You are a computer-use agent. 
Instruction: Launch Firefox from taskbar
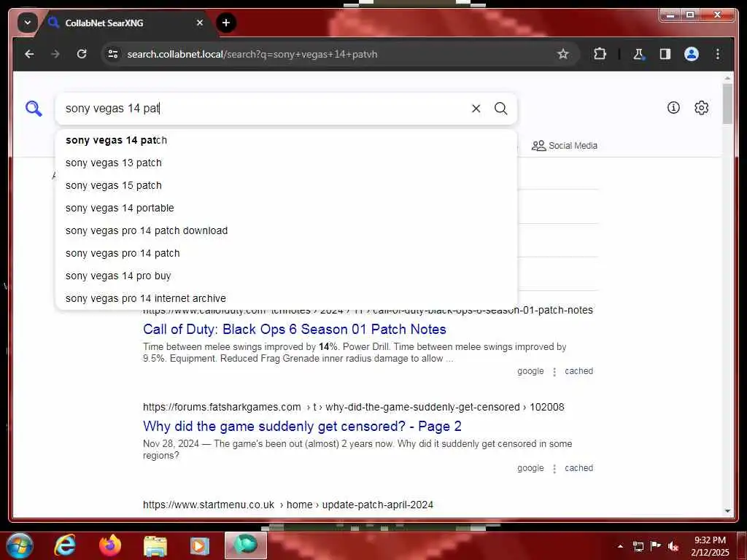(x=110, y=545)
